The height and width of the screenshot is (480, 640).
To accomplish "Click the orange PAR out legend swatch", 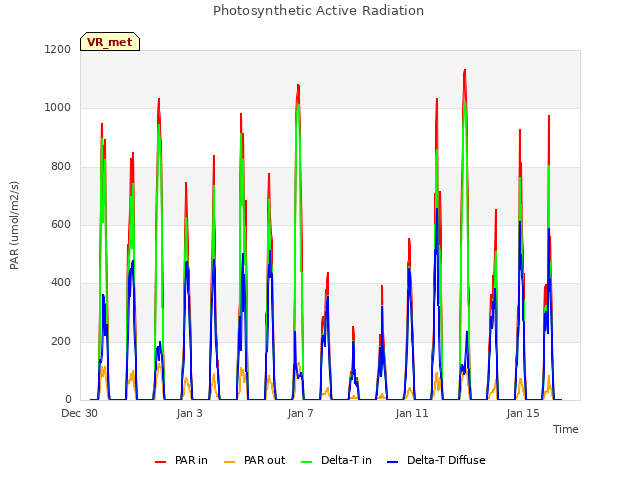I will [230, 462].
